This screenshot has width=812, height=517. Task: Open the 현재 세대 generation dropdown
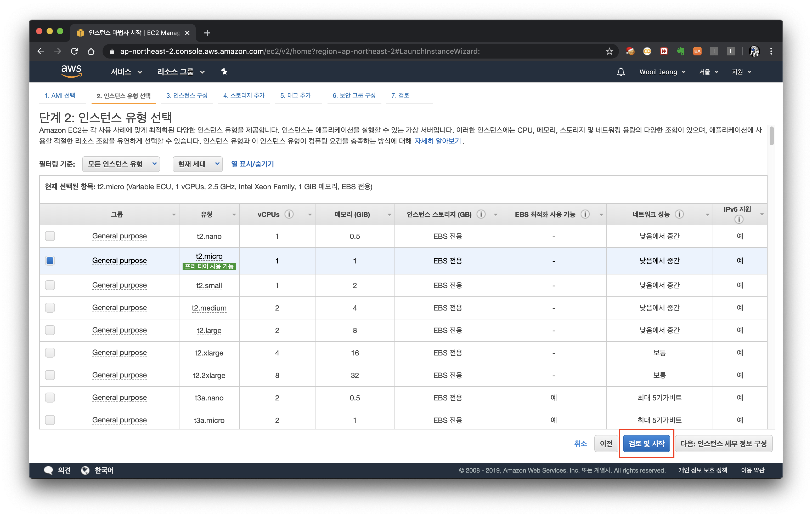[198, 164]
